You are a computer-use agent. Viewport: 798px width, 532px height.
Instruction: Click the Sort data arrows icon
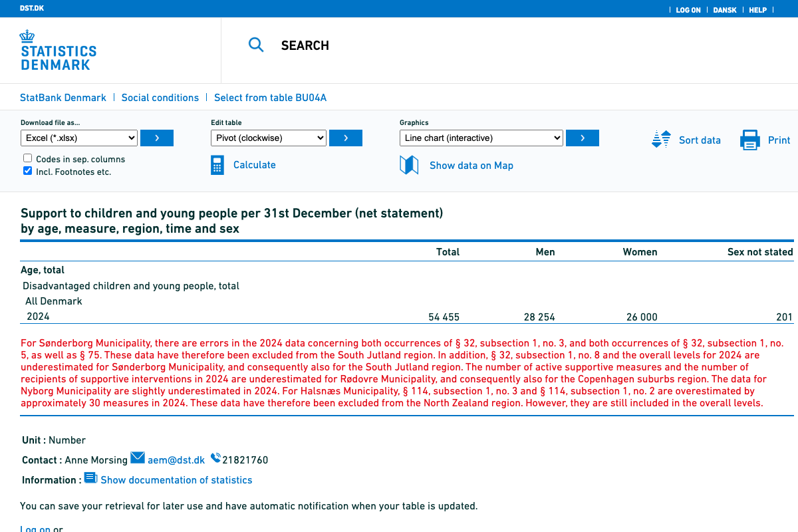click(661, 140)
